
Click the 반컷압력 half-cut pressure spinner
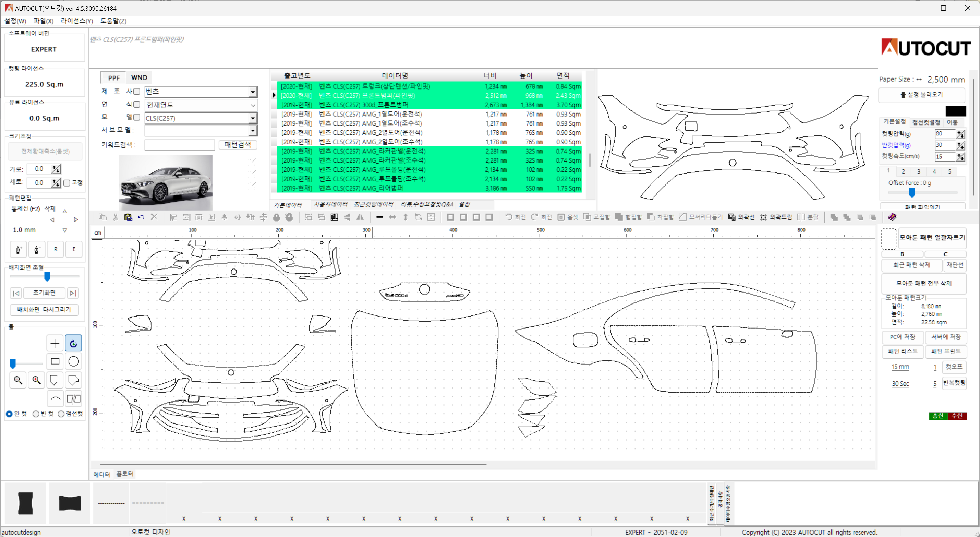pos(960,145)
